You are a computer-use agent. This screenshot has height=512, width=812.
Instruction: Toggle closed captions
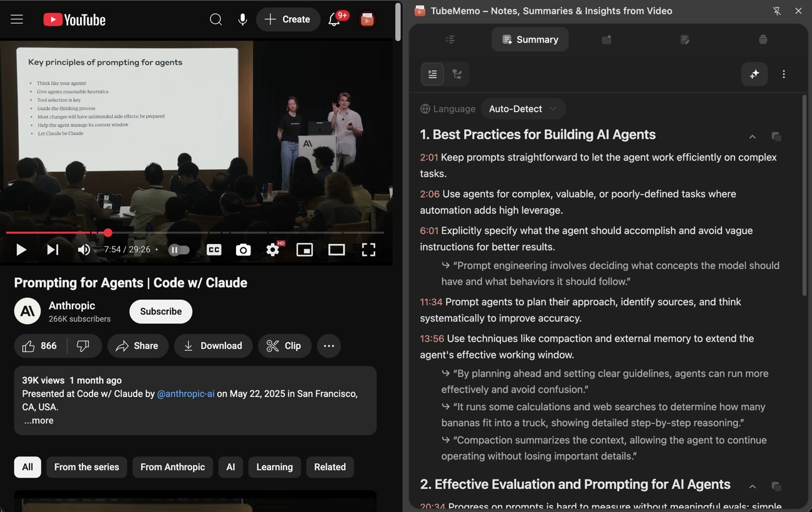[x=214, y=250]
